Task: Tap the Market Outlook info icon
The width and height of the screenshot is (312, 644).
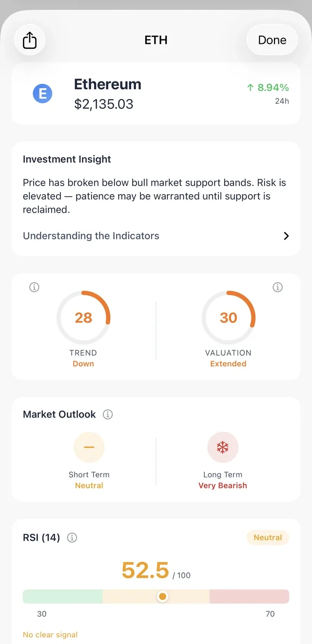Action: point(108,414)
